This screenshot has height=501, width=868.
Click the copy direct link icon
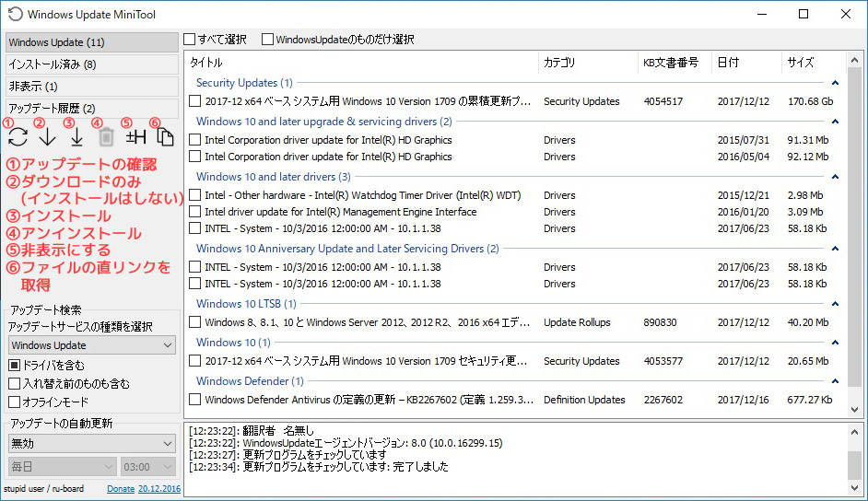tap(165, 137)
